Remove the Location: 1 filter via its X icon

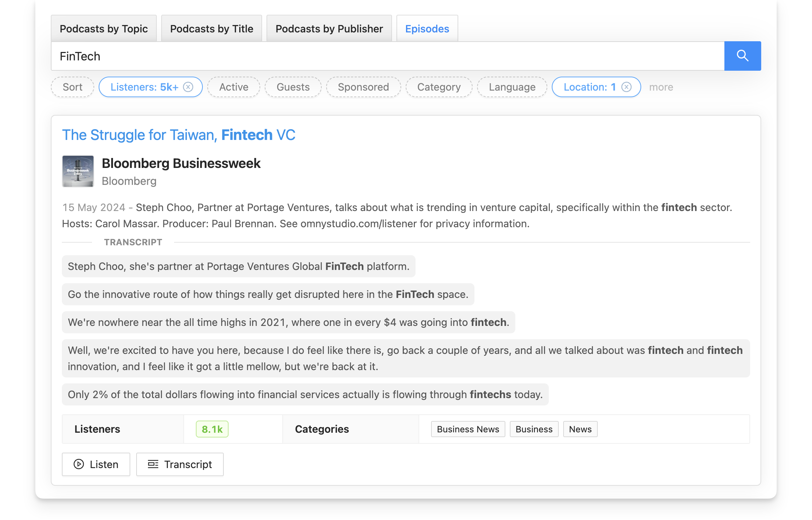coord(626,87)
